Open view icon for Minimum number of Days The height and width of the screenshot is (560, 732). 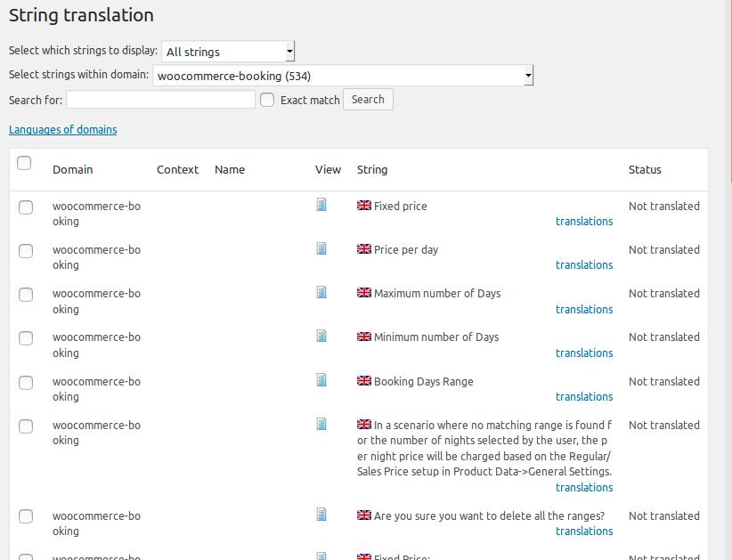pos(321,336)
